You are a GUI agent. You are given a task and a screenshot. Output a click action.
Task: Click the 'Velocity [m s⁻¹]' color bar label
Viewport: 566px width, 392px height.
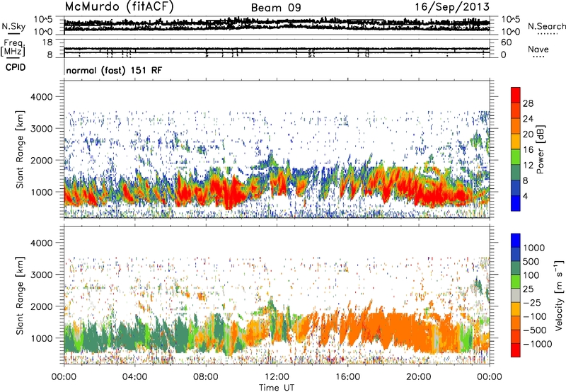click(x=559, y=295)
